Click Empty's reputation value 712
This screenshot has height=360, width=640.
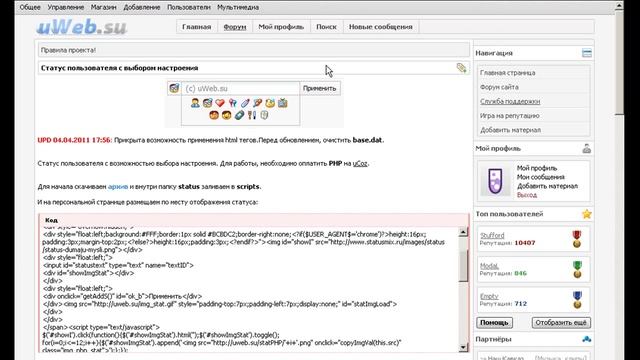520,304
